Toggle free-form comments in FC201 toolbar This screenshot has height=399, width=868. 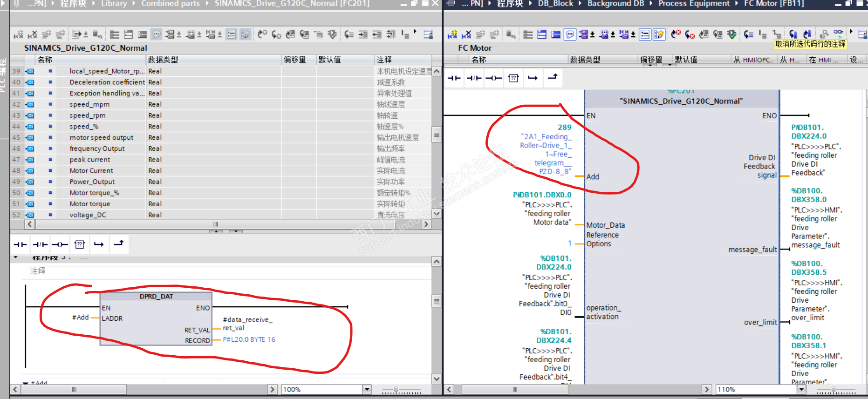point(157,34)
